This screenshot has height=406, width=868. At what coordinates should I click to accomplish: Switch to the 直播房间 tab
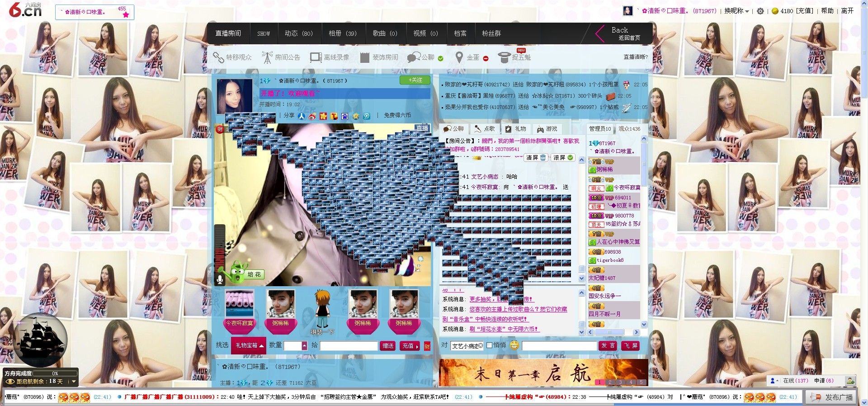[228, 33]
